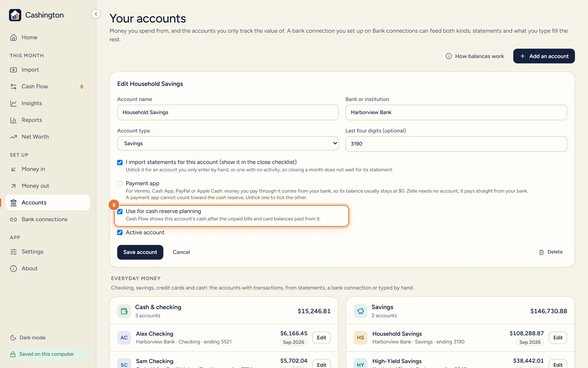
Task: Click the HS avatar for Household Savings
Action: 361,338
